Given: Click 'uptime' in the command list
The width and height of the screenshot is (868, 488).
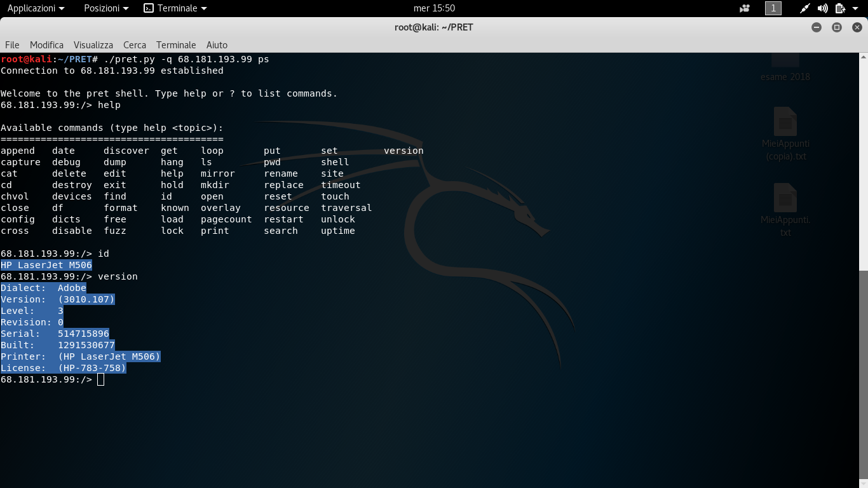Looking at the screenshot, I should [338, 231].
